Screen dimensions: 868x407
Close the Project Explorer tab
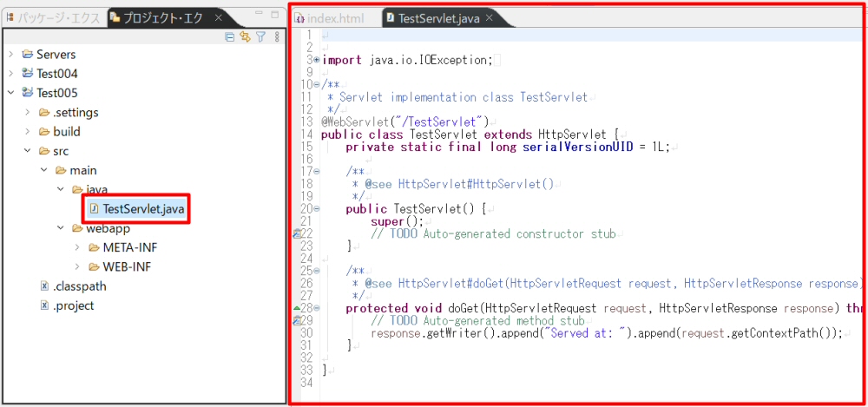tap(219, 17)
